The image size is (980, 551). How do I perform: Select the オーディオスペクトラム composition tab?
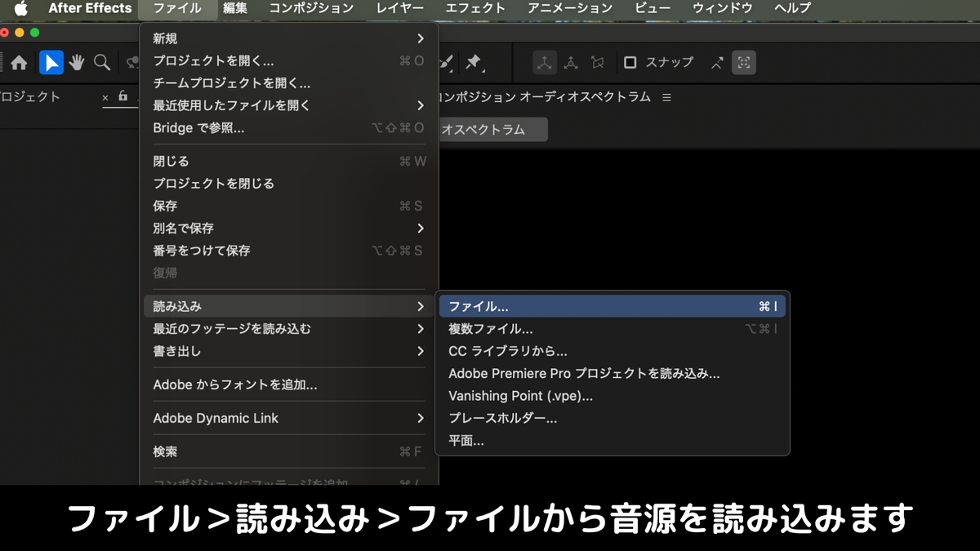click(x=492, y=130)
